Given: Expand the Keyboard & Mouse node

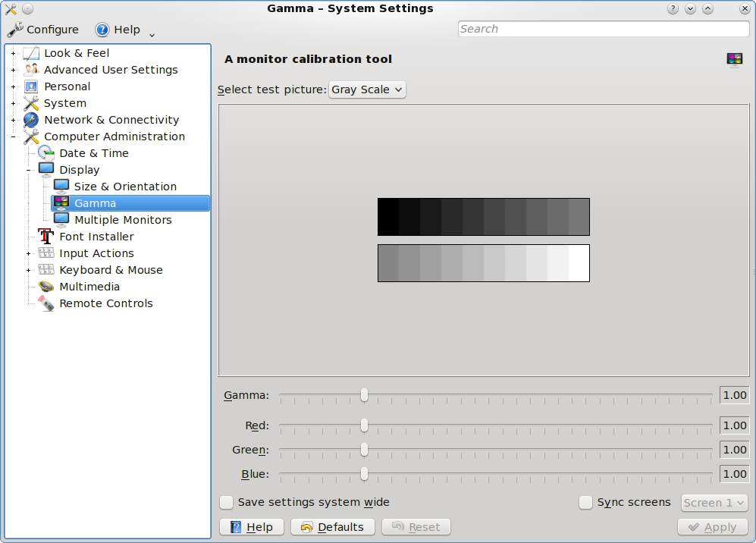Looking at the screenshot, I should point(28,270).
